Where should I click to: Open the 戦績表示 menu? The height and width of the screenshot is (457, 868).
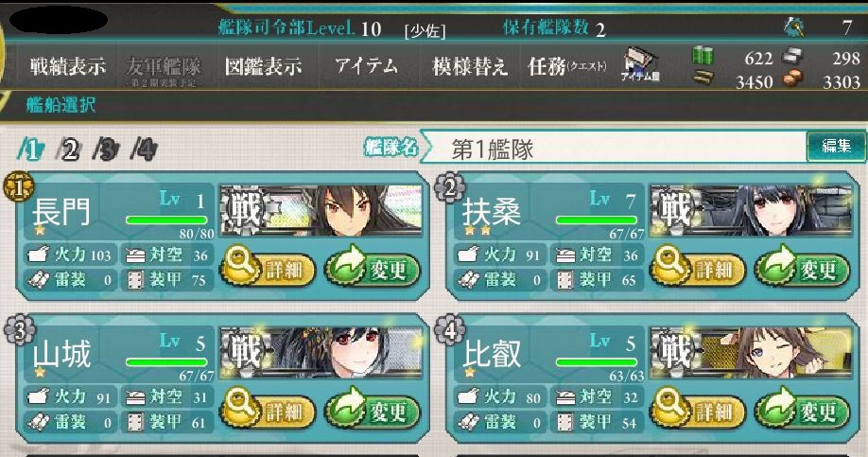[x=67, y=66]
